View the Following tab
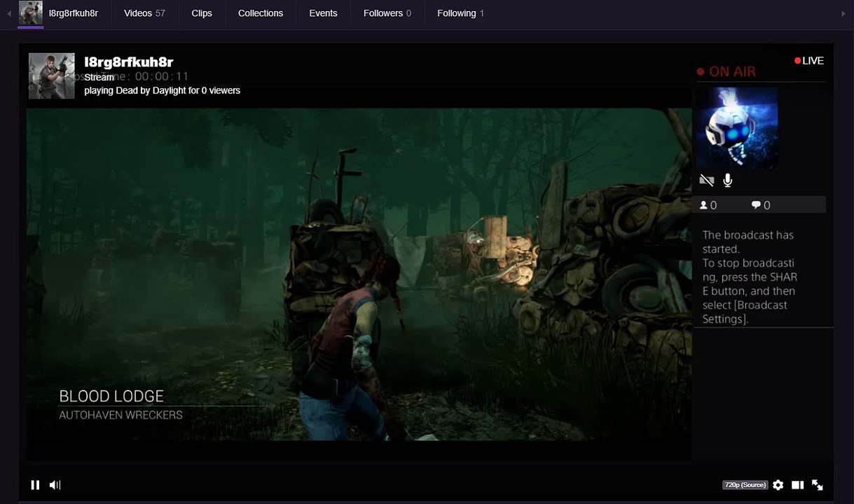Screen dimensions: 854x504 460,13
